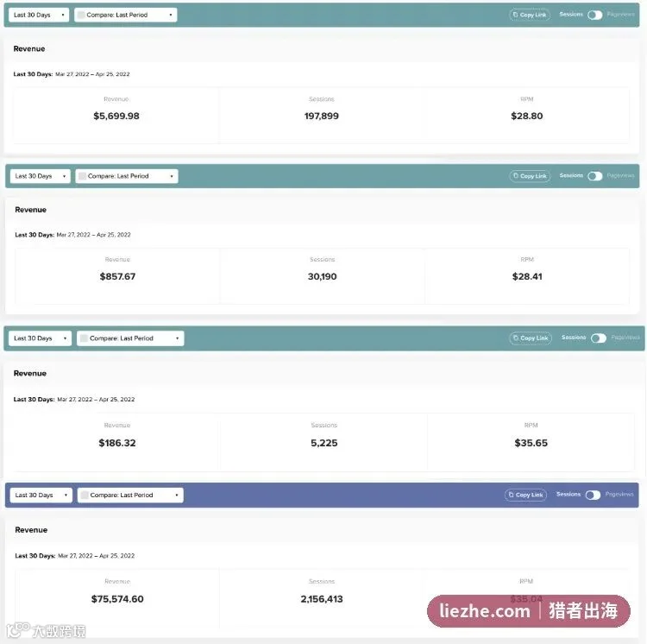Screen dimensions: 647x644
Task: Toggle Sessions/Pageviews switch above the $186.32 revenue
Action: pos(599,338)
